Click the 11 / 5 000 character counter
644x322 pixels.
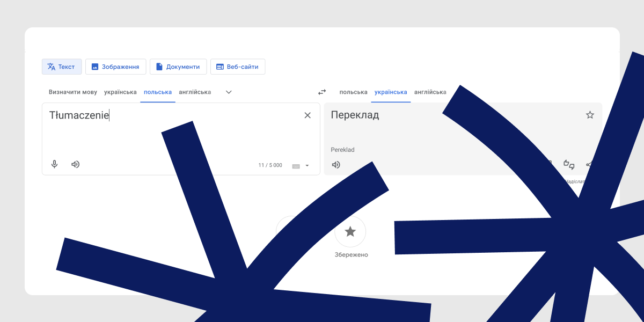coord(270,165)
